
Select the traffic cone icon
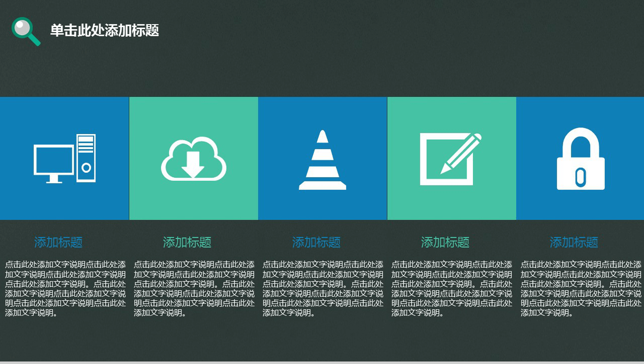(322, 160)
